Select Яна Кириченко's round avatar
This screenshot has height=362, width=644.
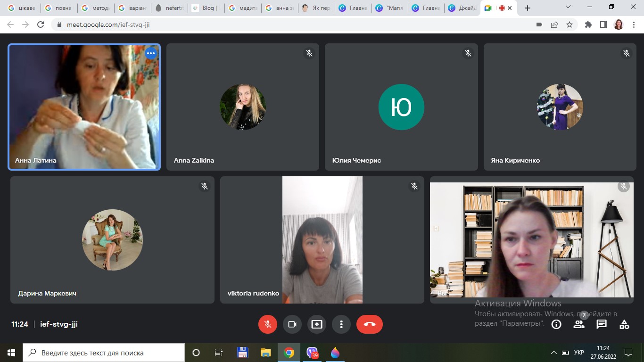560,107
